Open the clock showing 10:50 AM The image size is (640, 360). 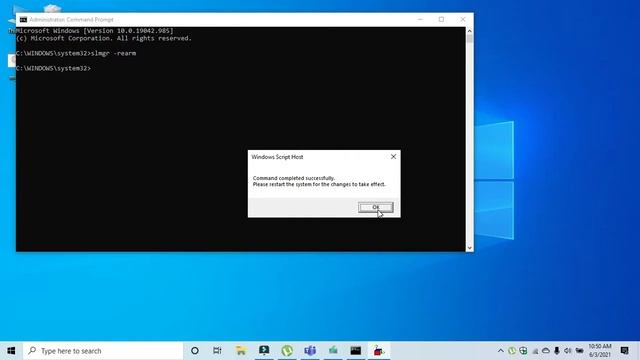(x=600, y=351)
